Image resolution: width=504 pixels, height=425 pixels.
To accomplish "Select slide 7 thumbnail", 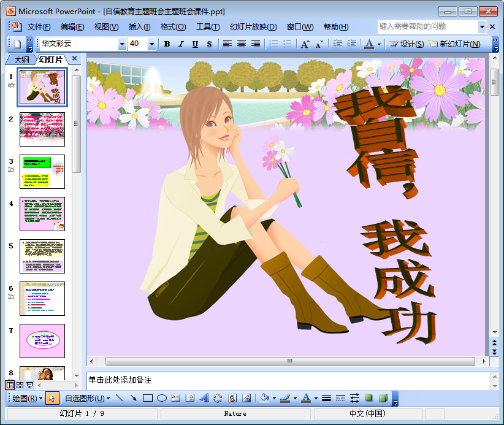I will [42, 341].
